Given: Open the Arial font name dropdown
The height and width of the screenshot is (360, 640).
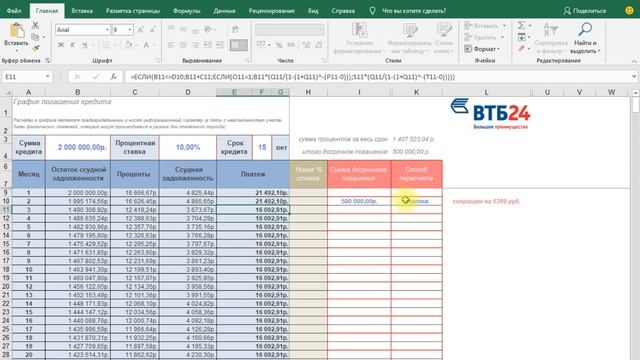Looking at the screenshot, I should tap(107, 30).
